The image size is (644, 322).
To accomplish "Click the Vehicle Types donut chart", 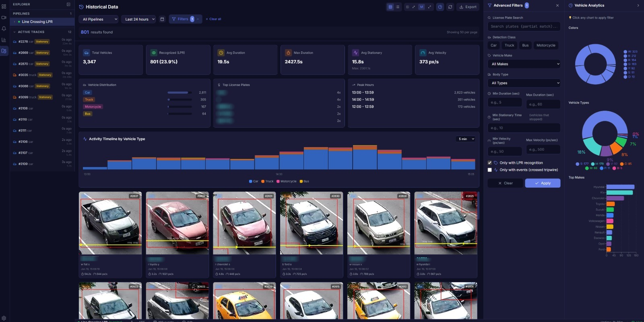I will click(605, 133).
